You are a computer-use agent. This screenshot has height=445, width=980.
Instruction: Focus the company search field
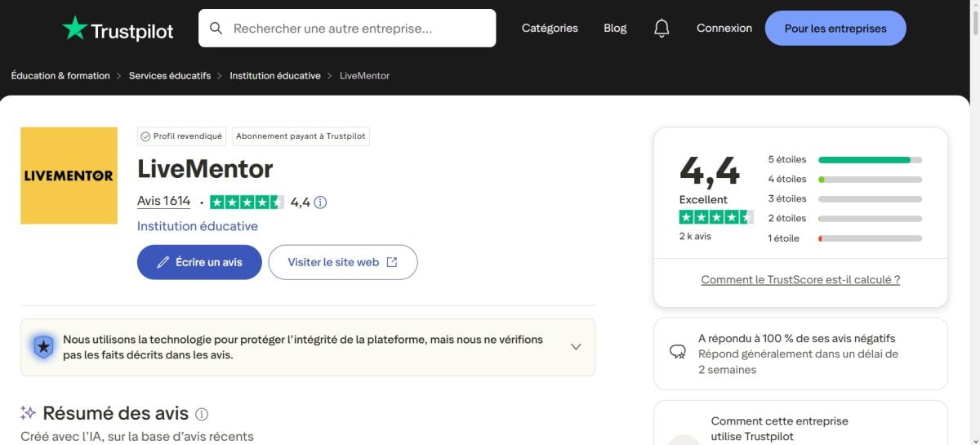tap(347, 29)
